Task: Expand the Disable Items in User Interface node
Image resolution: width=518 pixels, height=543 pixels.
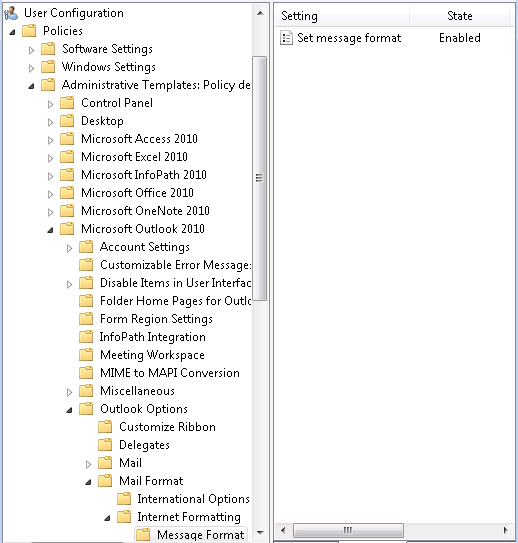Action: click(69, 284)
